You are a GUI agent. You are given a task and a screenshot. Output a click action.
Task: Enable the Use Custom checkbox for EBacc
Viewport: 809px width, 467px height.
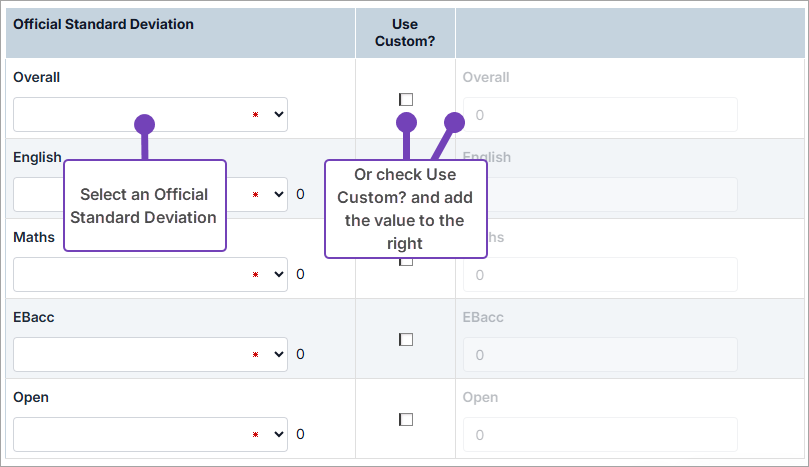point(405,339)
